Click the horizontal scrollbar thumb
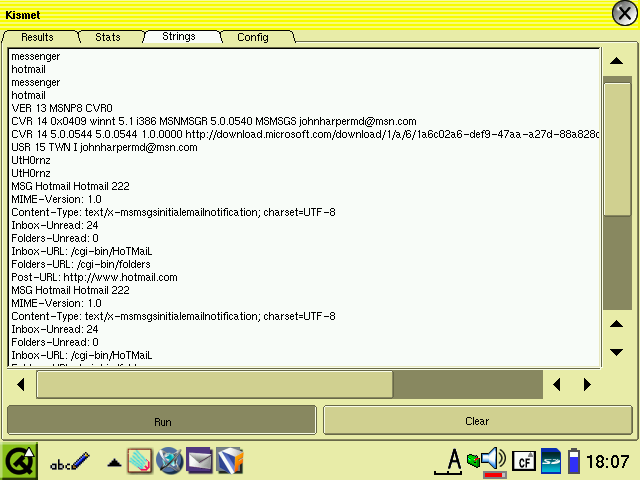The image size is (640, 480). (x=215, y=384)
